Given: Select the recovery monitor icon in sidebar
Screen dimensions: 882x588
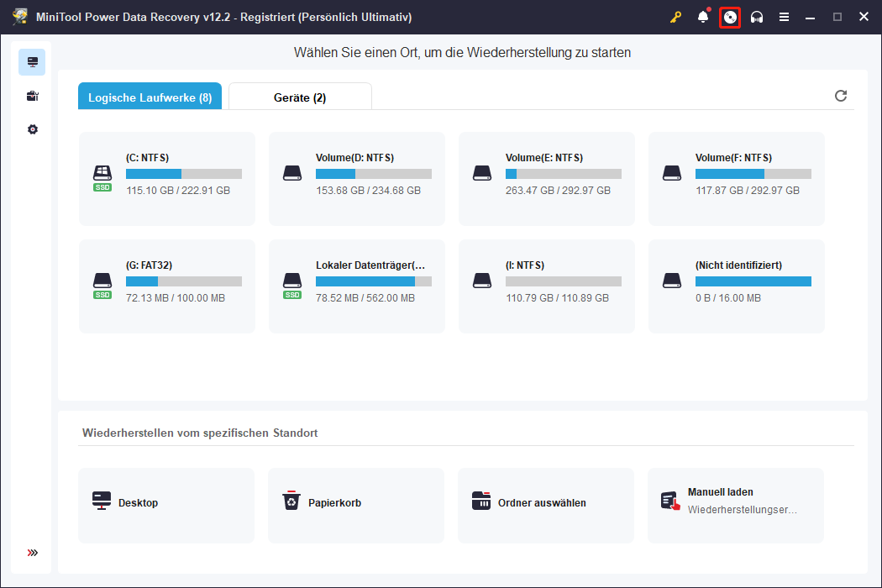Looking at the screenshot, I should [x=32, y=62].
